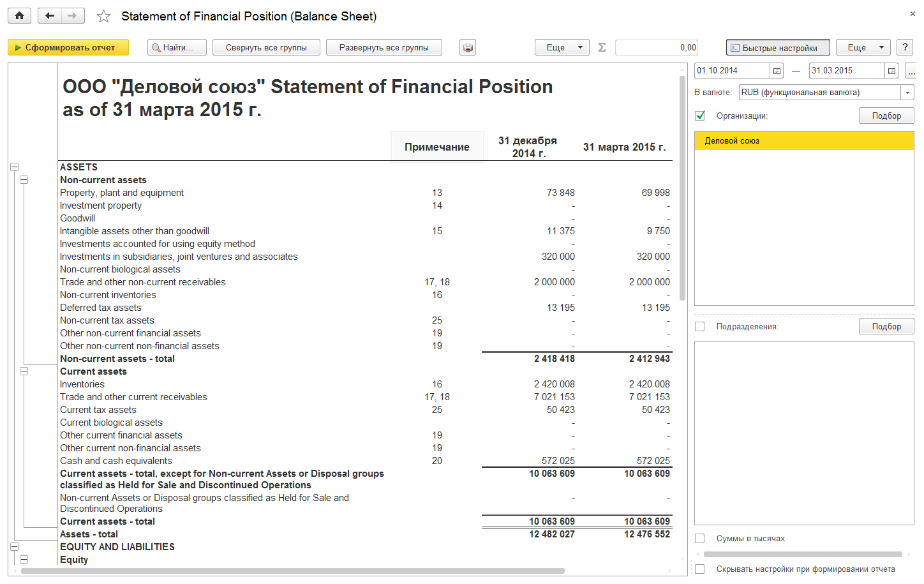924x584 pixels.
Task: Click Свернуть все группы
Action: 266,47
